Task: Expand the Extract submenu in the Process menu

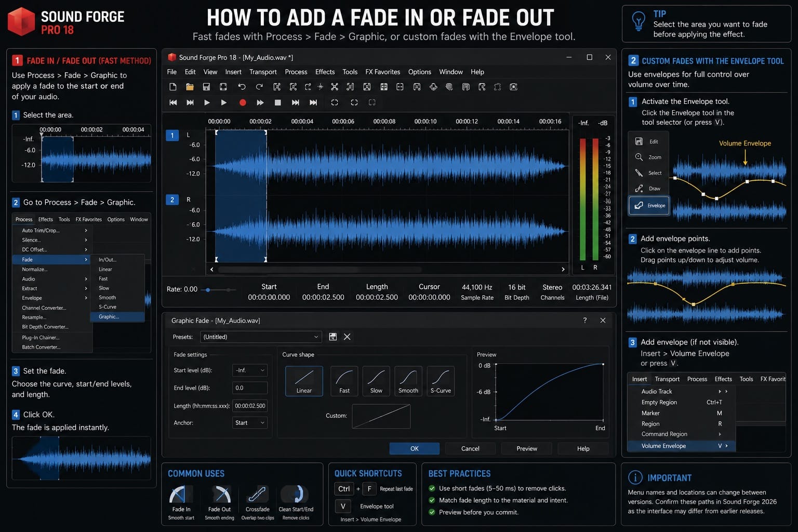Action: 51,288
